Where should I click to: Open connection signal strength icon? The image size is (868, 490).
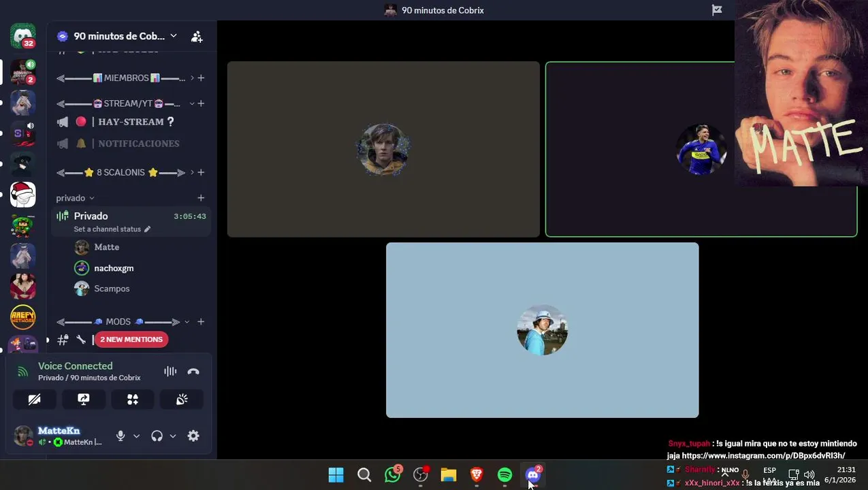pos(23,372)
